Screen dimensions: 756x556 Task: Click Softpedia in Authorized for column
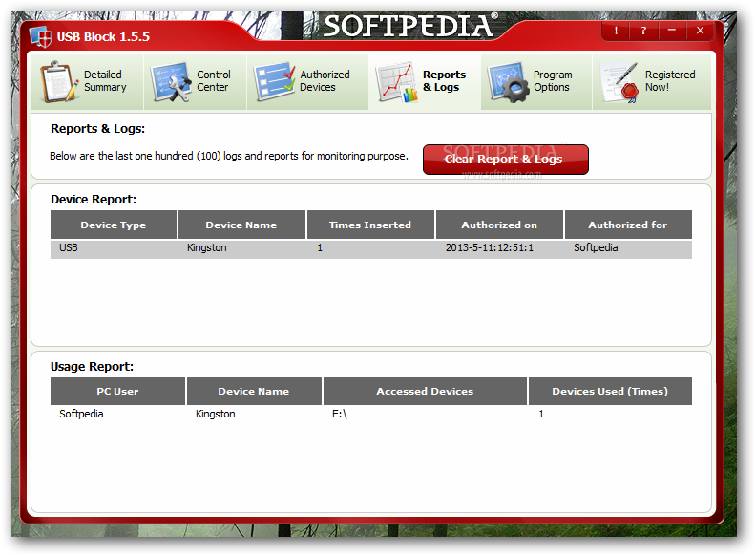coord(596,248)
